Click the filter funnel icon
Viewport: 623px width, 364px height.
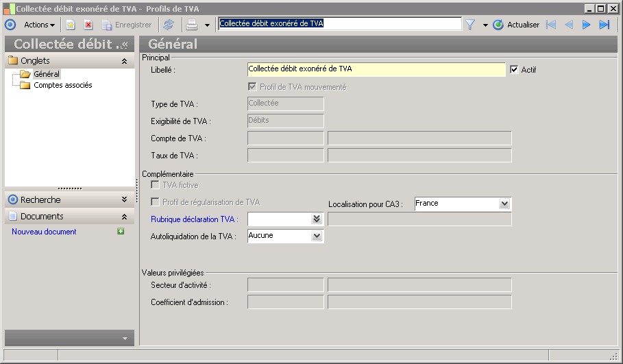[x=470, y=25]
